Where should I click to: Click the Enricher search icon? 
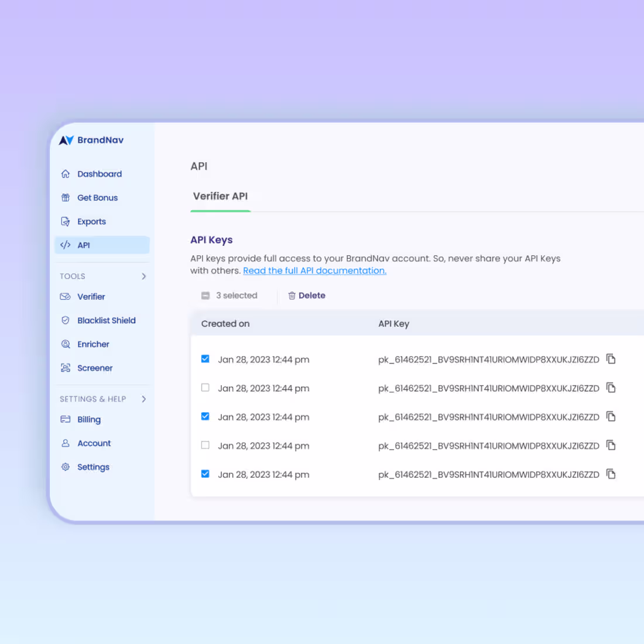(66, 344)
